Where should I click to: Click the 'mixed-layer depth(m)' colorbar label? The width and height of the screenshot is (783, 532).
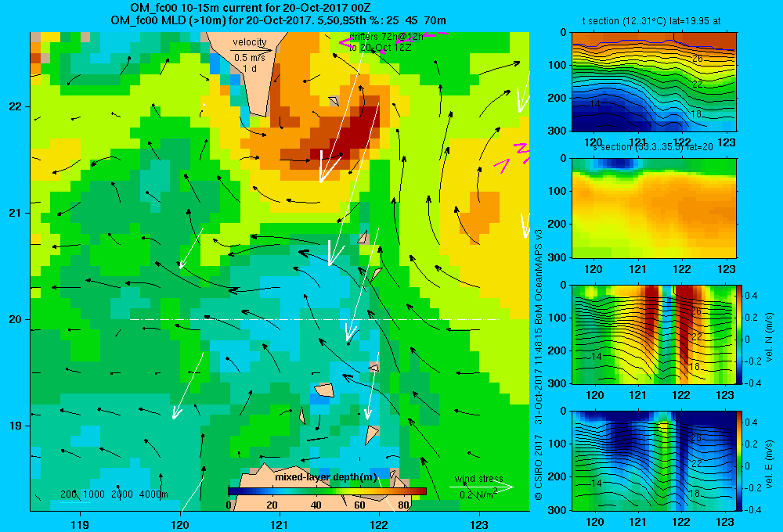tap(326, 476)
